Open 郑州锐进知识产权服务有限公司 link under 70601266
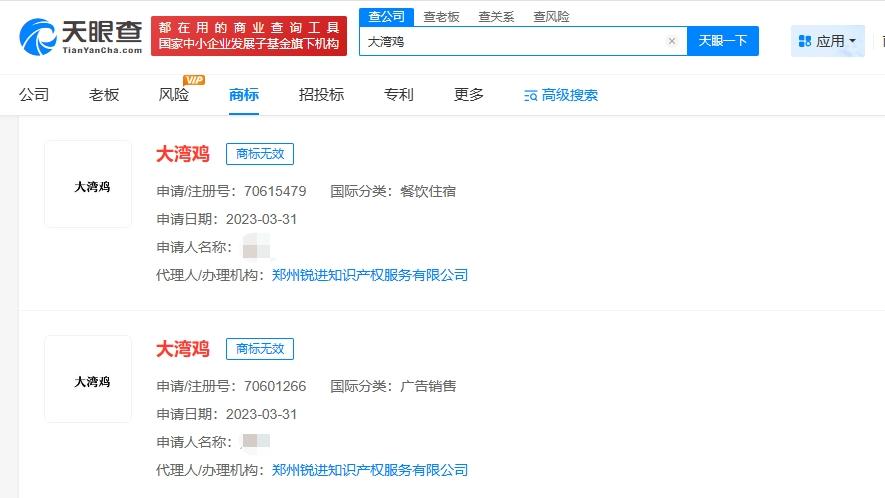 point(370,470)
